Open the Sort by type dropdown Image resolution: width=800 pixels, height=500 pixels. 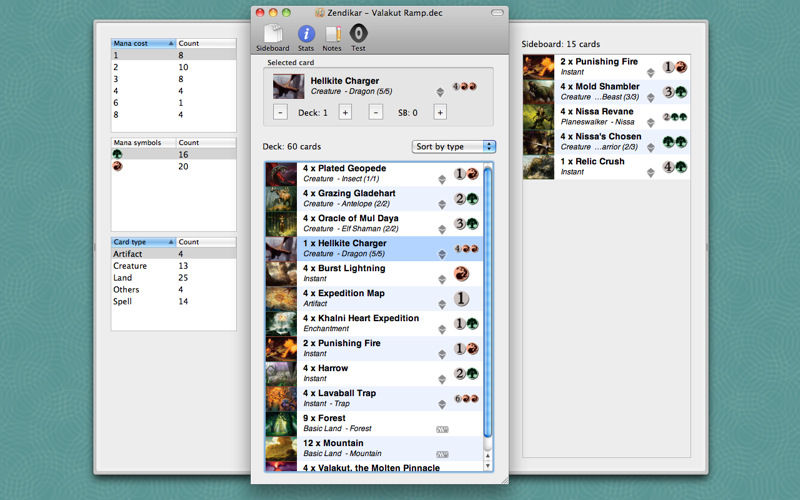point(454,146)
